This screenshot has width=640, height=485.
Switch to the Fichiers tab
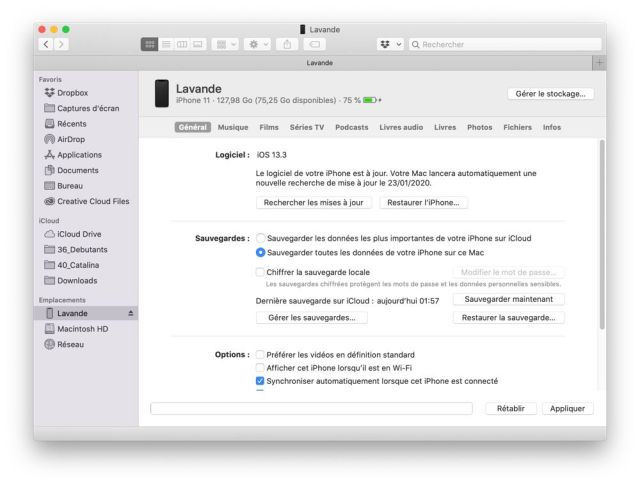click(517, 127)
